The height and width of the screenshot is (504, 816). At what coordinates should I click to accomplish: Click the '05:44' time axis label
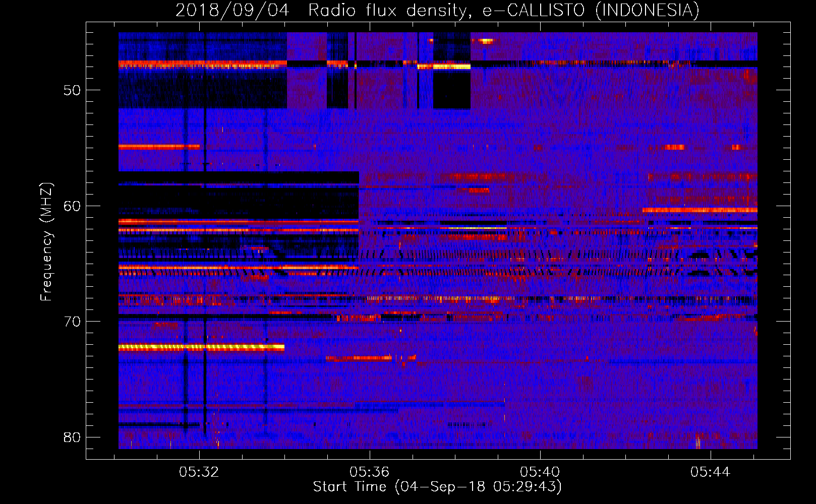[x=711, y=472]
